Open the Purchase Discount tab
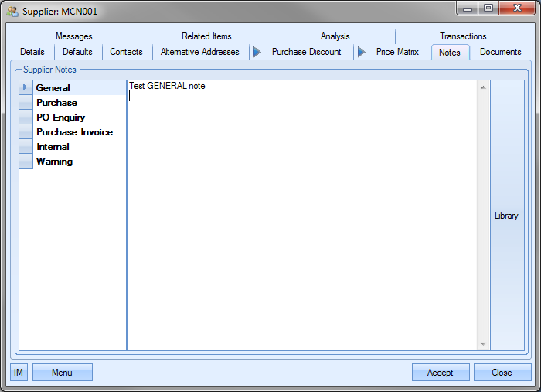Screen dimensions: 541x392 [306, 52]
